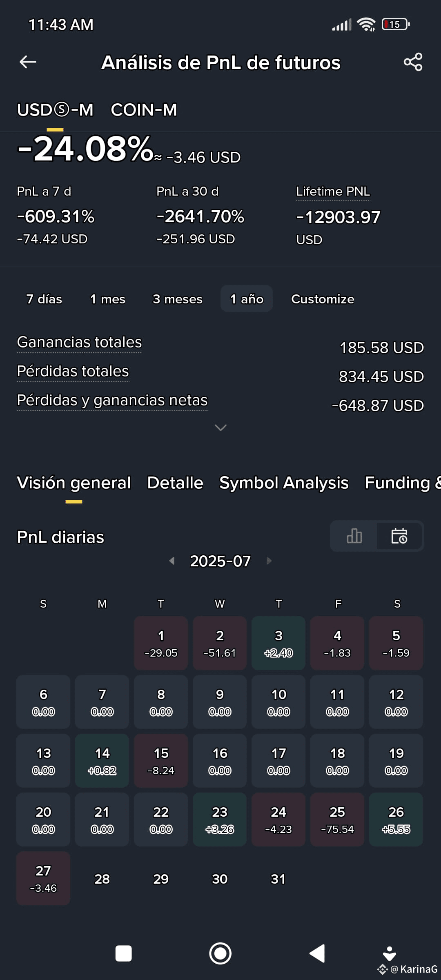Screen dimensions: 441x980
Task: Tap Android home circle button
Action: click(220, 953)
